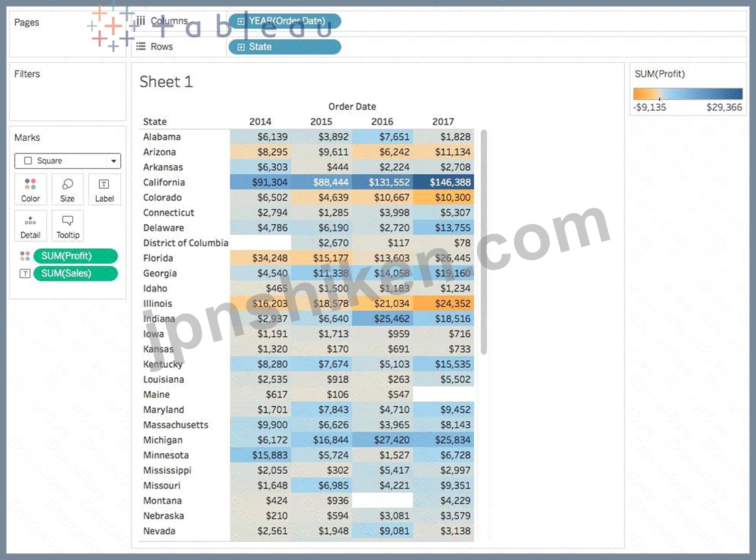This screenshot has width=756, height=560.
Task: Click the $146,388 California 2017 cell
Action: 443,182
